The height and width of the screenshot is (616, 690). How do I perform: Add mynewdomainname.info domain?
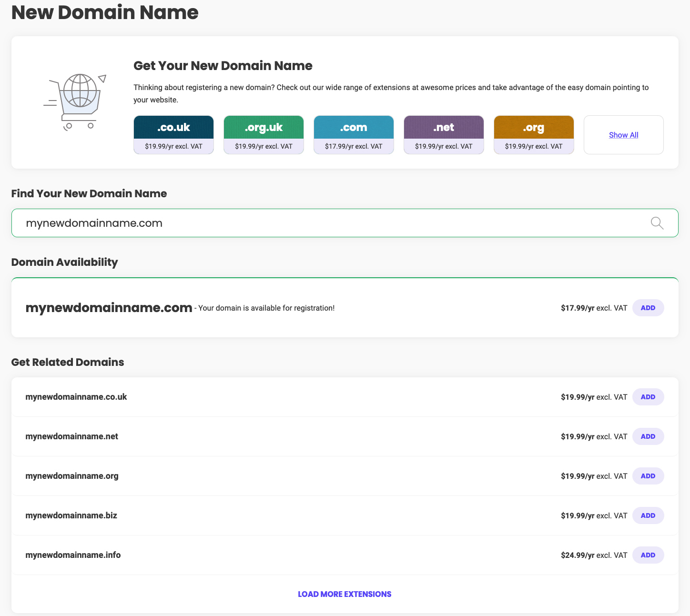coord(648,555)
